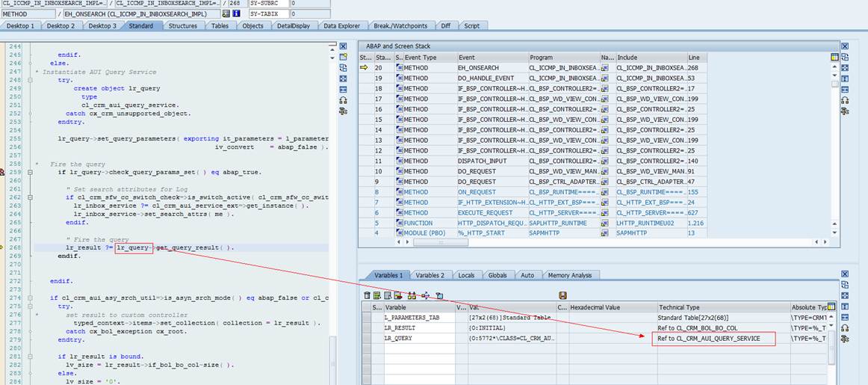This screenshot has width=868, height=385.
Task: Open the Data Explorer tab
Action: point(341,25)
